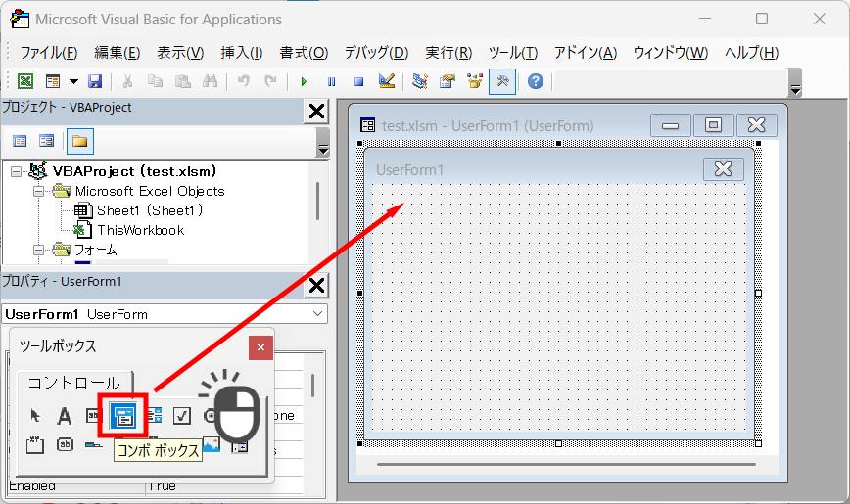Click the Break (pause) icon
Image resolution: width=850 pixels, height=504 pixels.
pyautogui.click(x=331, y=82)
